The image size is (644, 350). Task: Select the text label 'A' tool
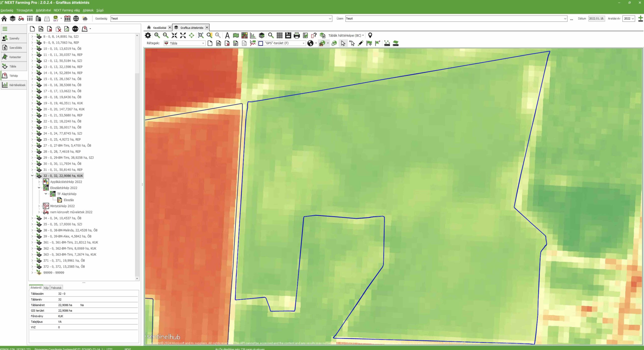[x=227, y=35]
